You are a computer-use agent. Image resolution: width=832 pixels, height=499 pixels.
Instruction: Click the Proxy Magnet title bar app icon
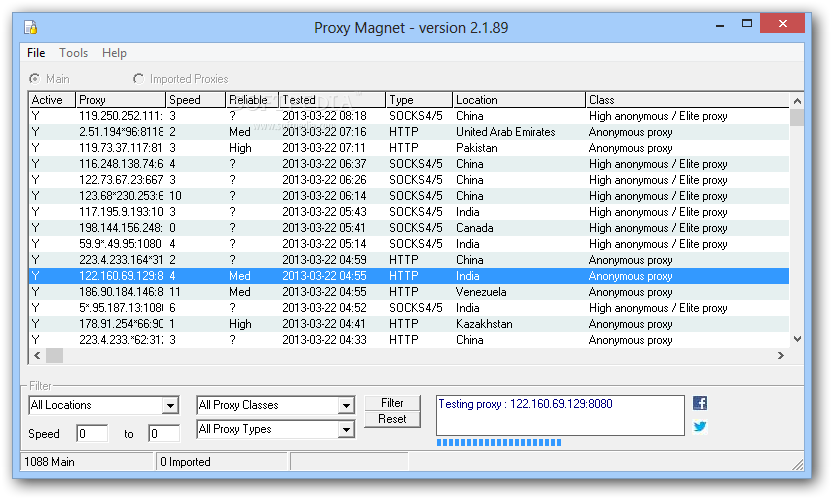pos(31,27)
